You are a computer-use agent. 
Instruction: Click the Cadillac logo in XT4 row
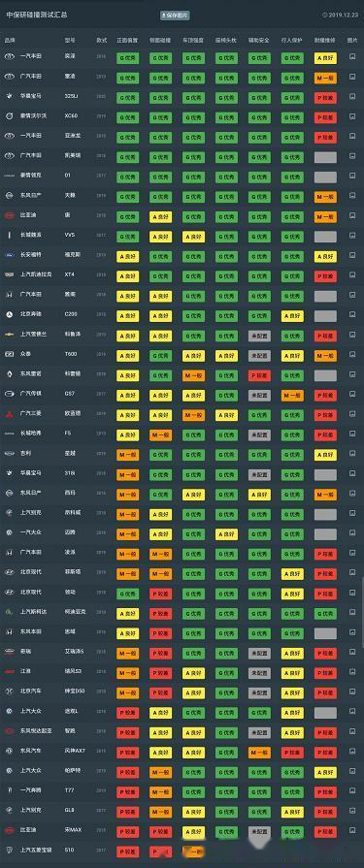point(9,275)
